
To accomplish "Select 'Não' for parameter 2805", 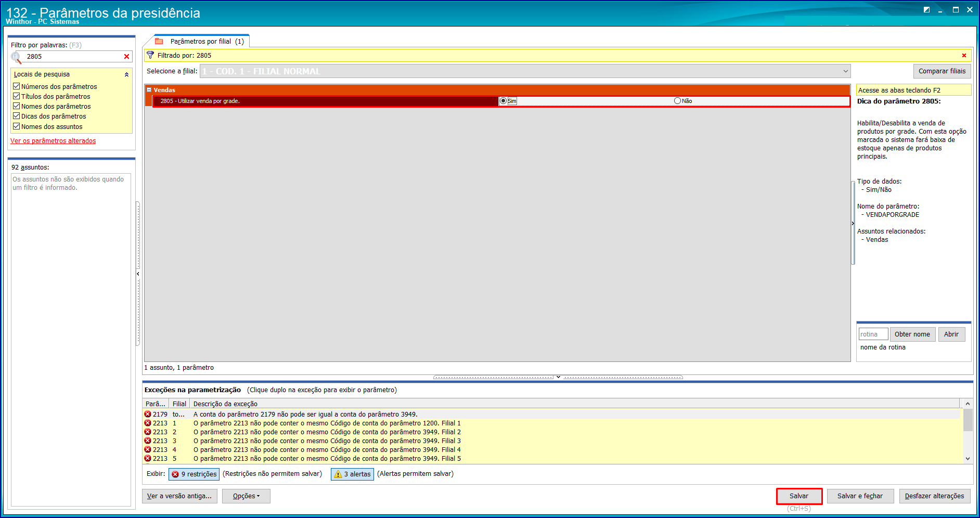I will [677, 101].
